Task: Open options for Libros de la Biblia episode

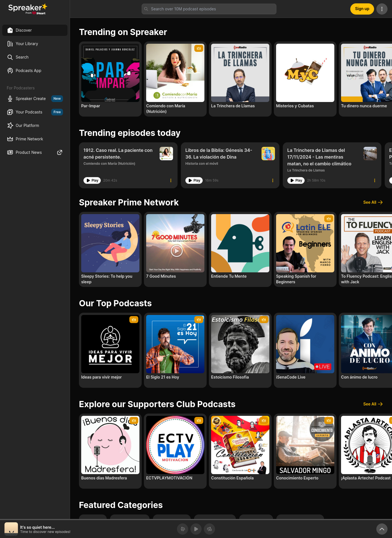Action: click(x=273, y=180)
